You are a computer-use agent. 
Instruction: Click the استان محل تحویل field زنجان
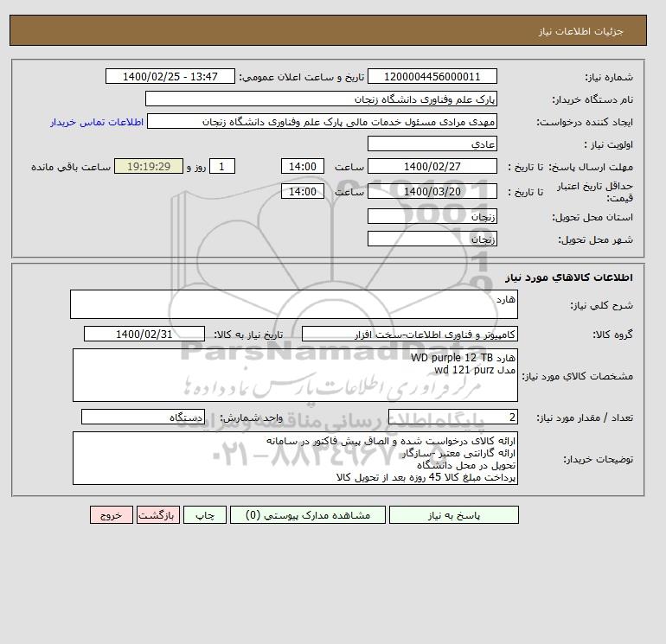pyautogui.click(x=432, y=216)
